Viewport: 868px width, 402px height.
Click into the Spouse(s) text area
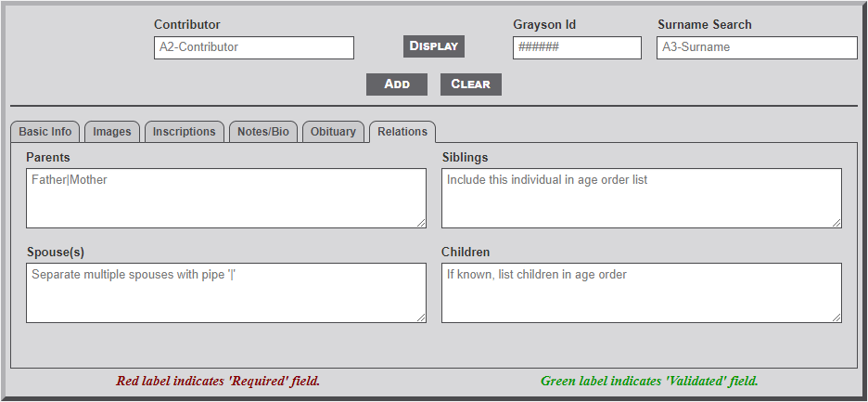(225, 292)
